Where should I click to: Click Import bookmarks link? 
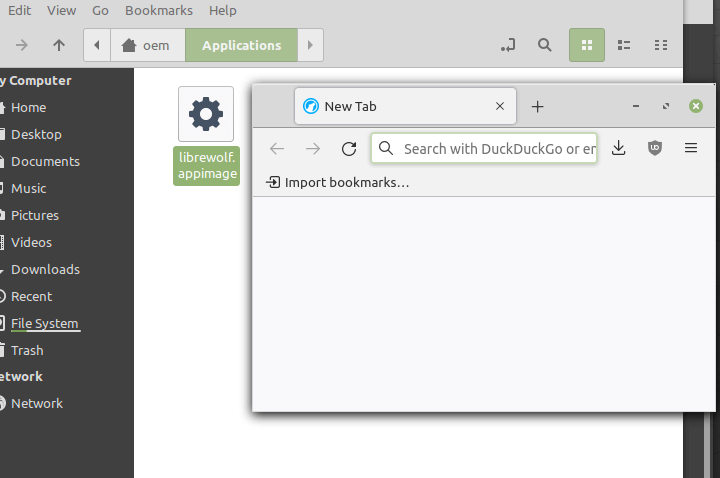point(337,182)
